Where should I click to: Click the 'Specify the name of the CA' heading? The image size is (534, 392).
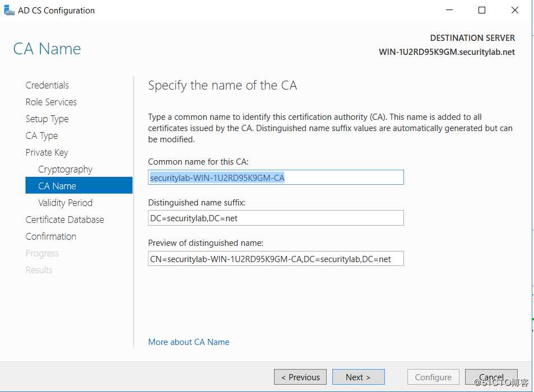coord(222,86)
